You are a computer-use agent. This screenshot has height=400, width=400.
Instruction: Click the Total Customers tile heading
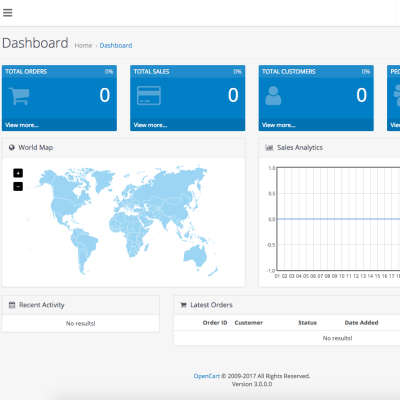click(x=289, y=72)
